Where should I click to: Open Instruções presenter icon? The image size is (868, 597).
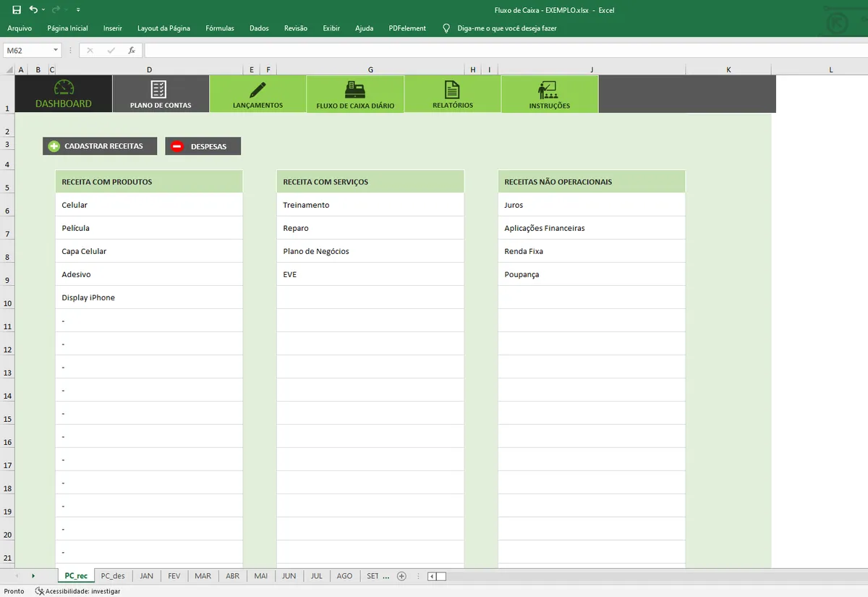[x=549, y=89]
